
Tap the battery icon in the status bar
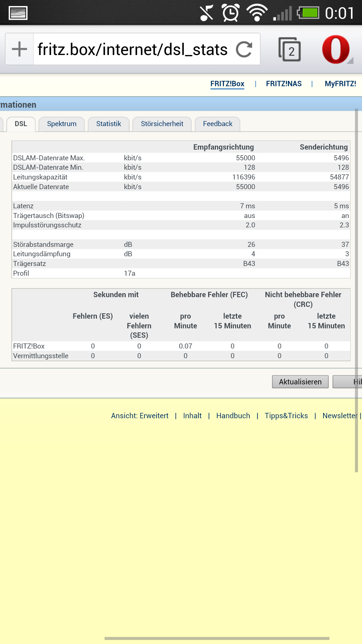point(308,13)
